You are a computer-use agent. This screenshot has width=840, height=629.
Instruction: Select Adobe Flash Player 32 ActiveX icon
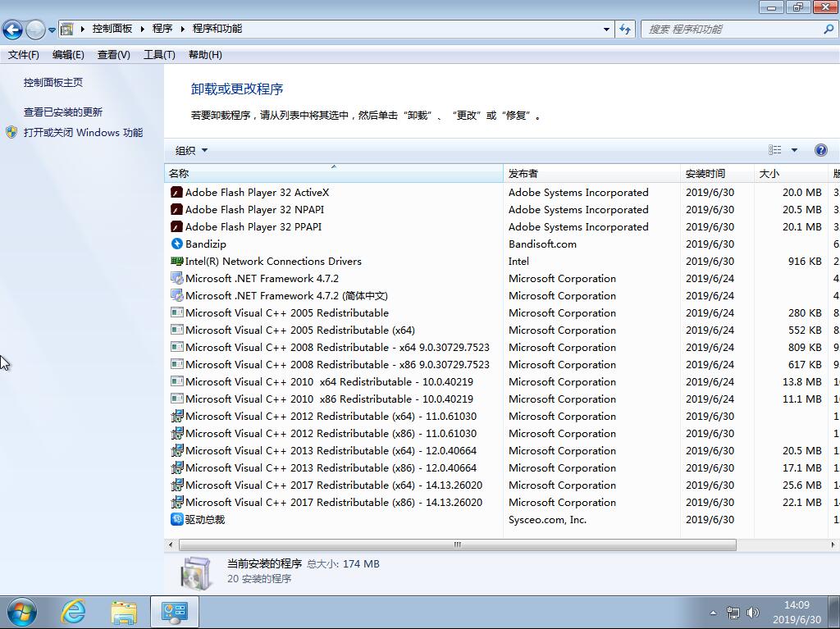coord(176,193)
